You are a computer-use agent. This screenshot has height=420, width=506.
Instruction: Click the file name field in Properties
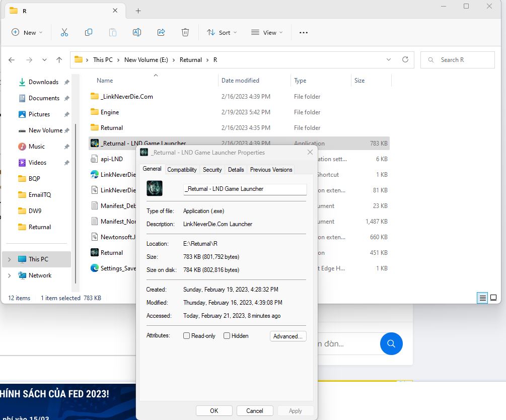[x=245, y=189]
